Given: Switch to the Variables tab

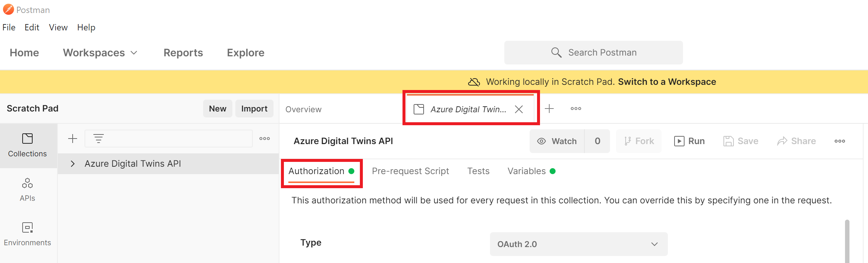Looking at the screenshot, I should (x=531, y=171).
